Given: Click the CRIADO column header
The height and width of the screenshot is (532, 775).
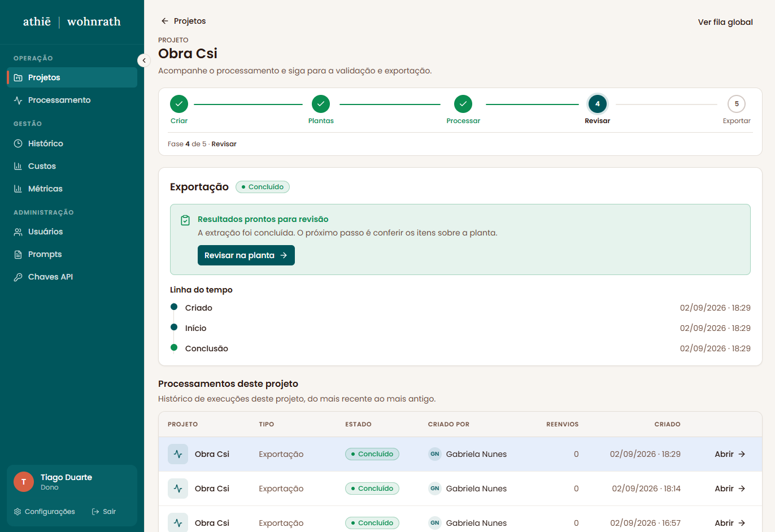Looking at the screenshot, I should (667, 424).
